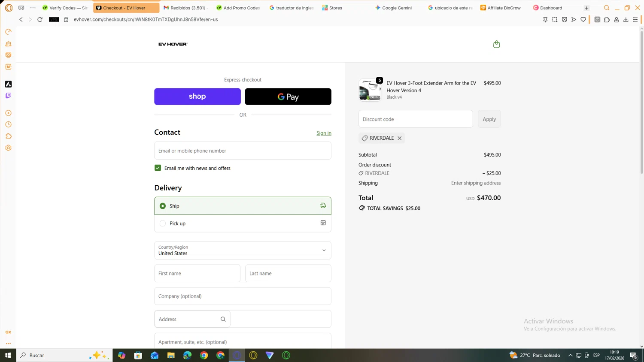
Task: Open the Windows Start menu
Action: 8,355
